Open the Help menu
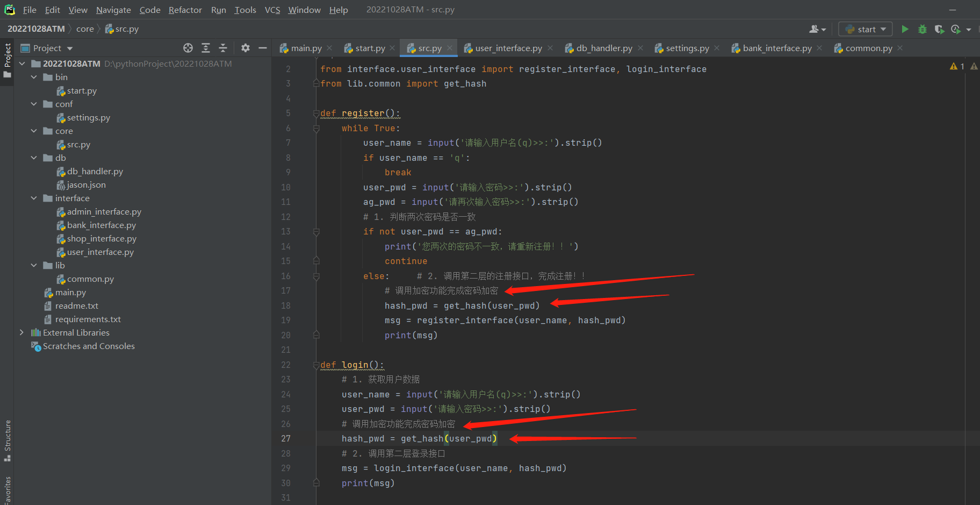The width and height of the screenshot is (980, 505). click(x=338, y=10)
